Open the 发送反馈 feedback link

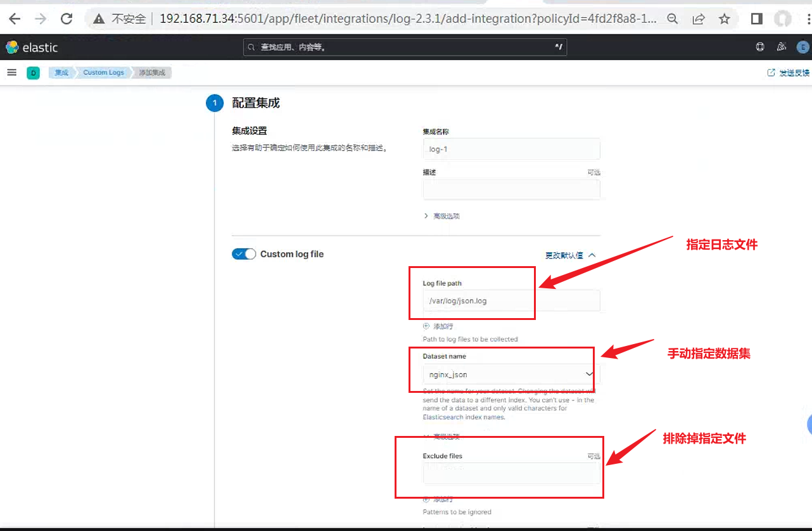[789, 73]
